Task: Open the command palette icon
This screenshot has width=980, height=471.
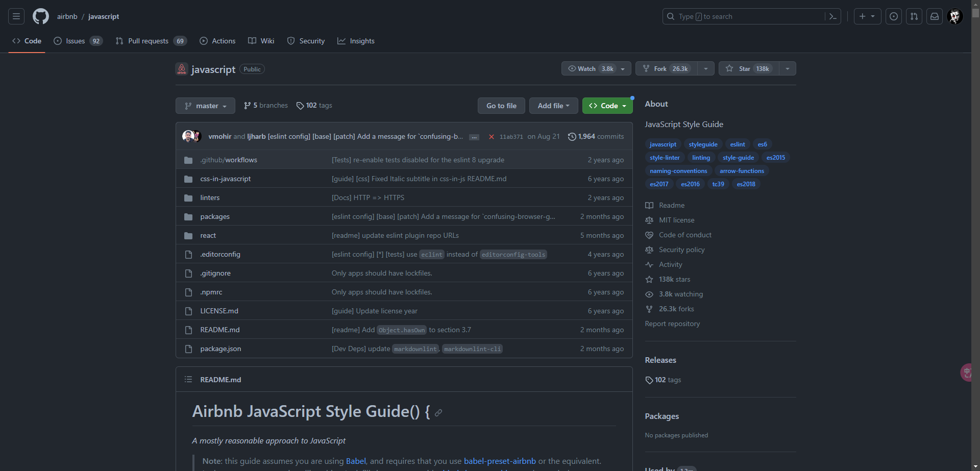Action: (833, 16)
